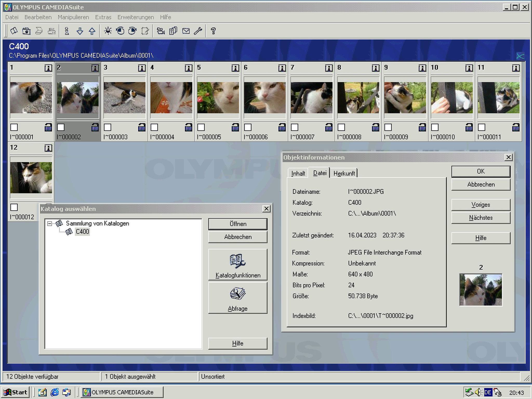Select the Datei tab in Objektinformationen

[x=320, y=173]
